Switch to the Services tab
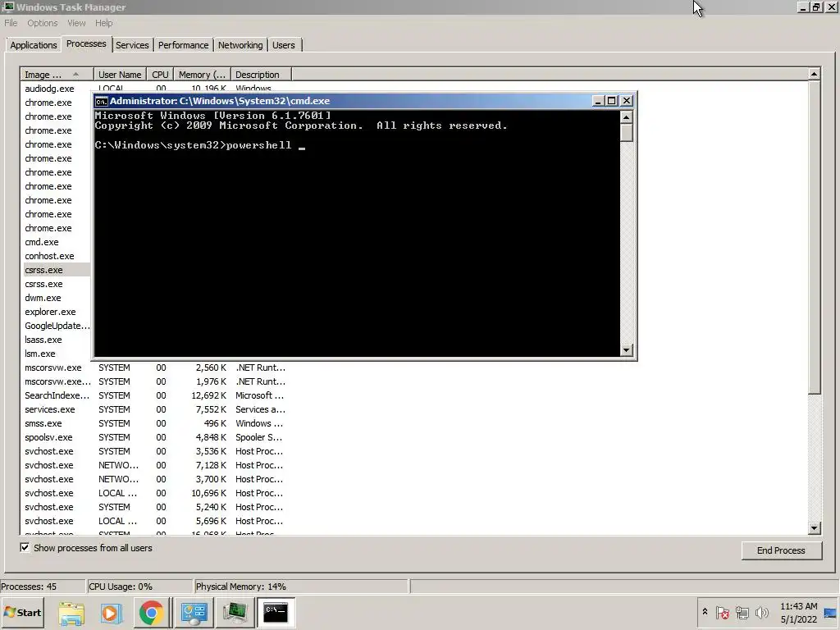The height and width of the screenshot is (630, 840). pyautogui.click(x=132, y=45)
